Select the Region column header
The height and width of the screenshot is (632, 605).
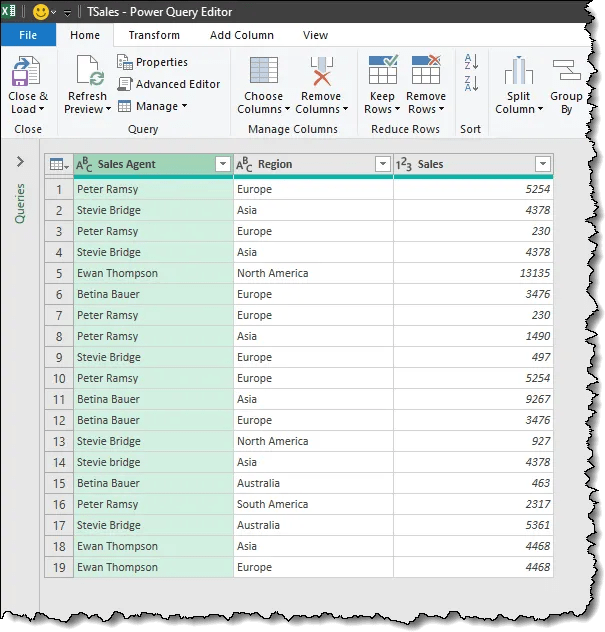pyautogui.click(x=314, y=164)
